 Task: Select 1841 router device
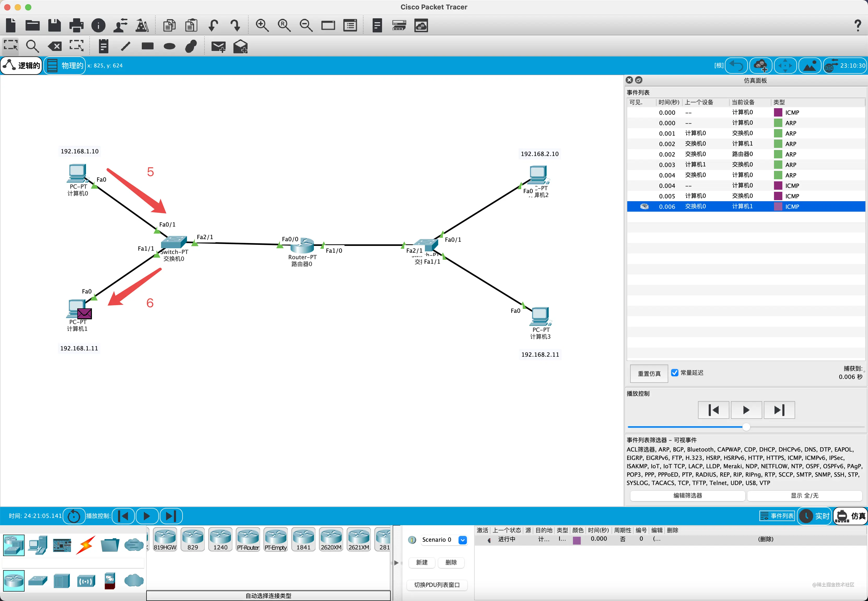(303, 539)
